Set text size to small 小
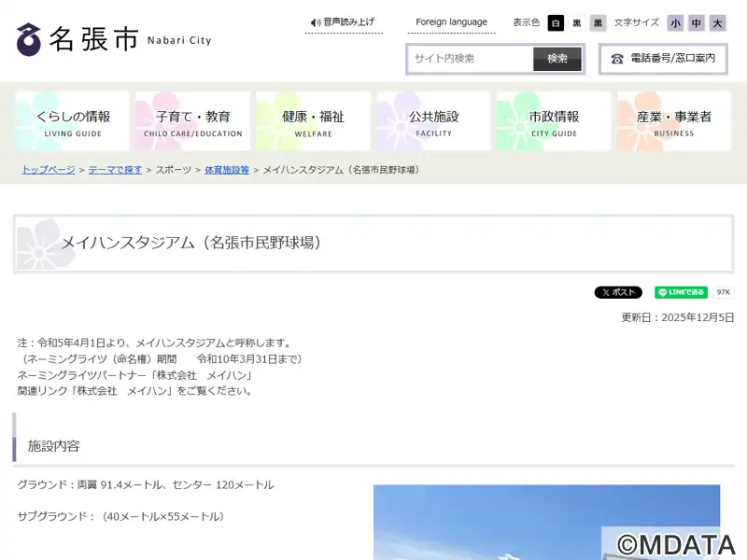 [675, 23]
